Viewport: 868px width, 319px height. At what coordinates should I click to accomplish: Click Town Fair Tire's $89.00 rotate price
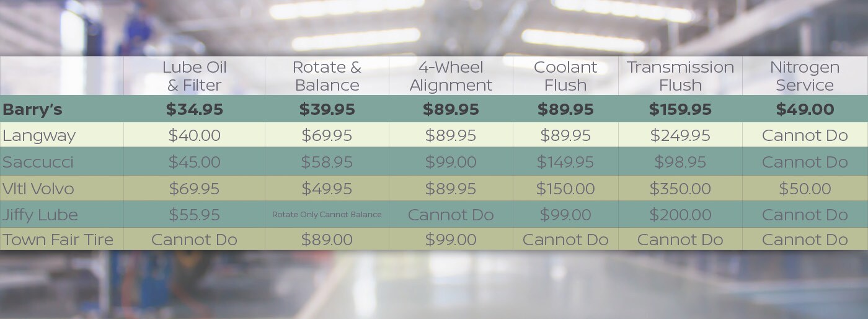[327, 240]
